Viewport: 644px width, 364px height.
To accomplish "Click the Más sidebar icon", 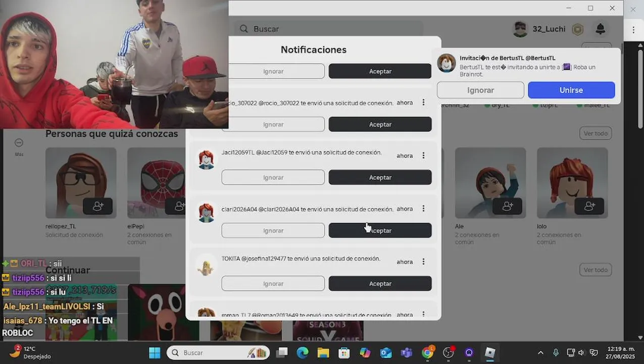I will 19,143.
